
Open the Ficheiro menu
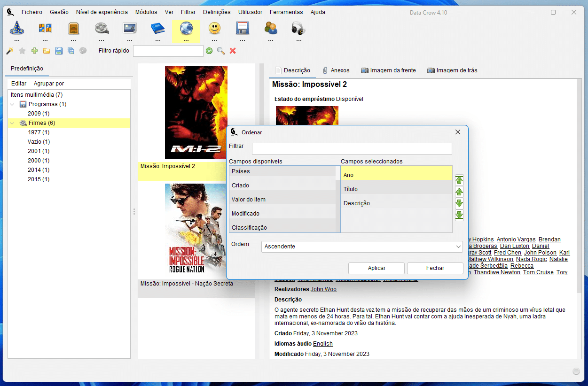[31, 12]
